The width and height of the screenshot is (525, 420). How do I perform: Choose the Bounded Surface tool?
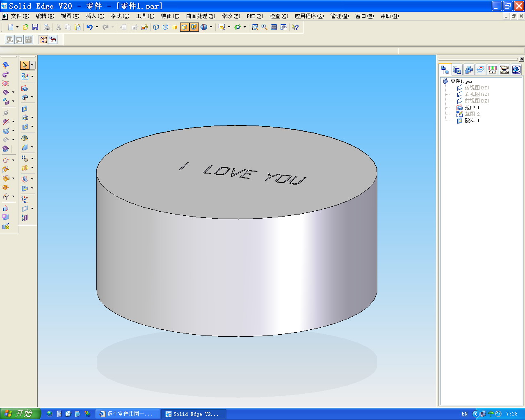pos(6,83)
